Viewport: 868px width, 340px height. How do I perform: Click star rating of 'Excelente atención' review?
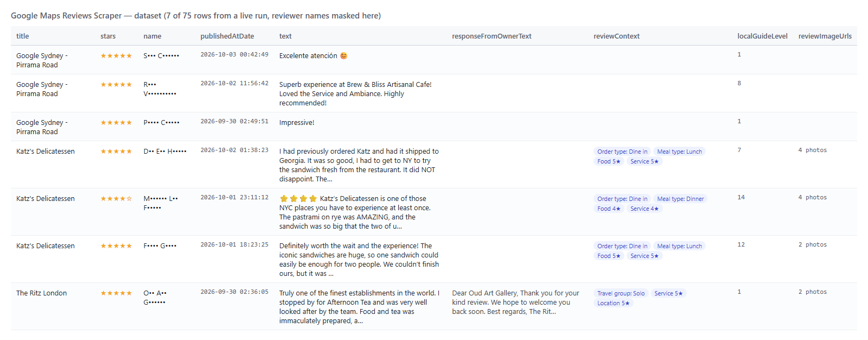click(116, 56)
